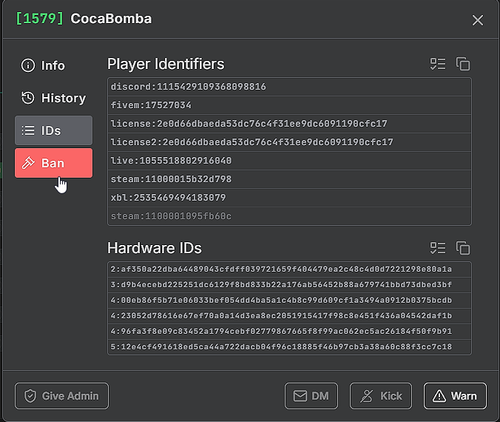500x422 pixels.
Task: Click compare icon beside Player Identifiers
Action: tap(438, 64)
